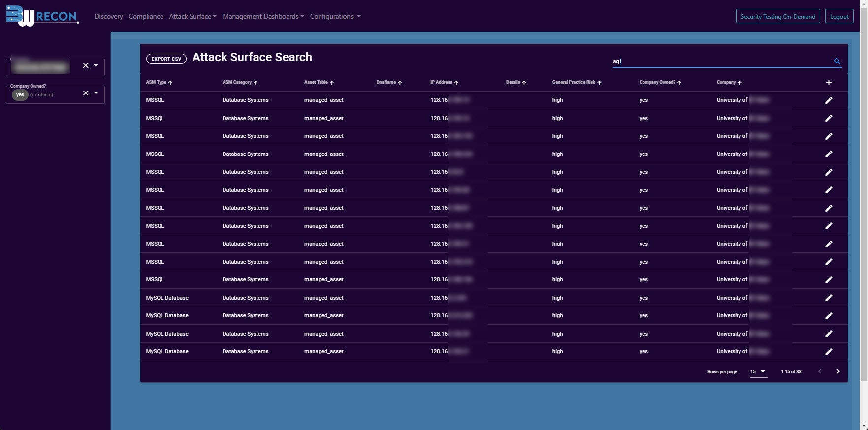Sort by the ASM Category column arrow
Viewport: 868px width, 430px height.
tap(256, 83)
